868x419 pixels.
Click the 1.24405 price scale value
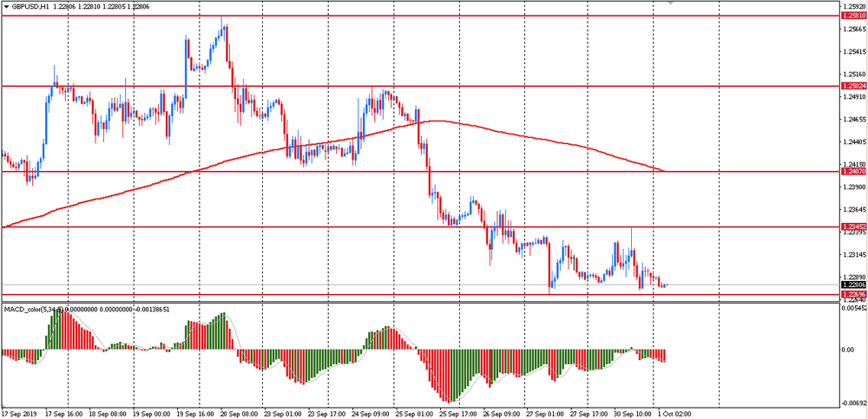coord(854,141)
